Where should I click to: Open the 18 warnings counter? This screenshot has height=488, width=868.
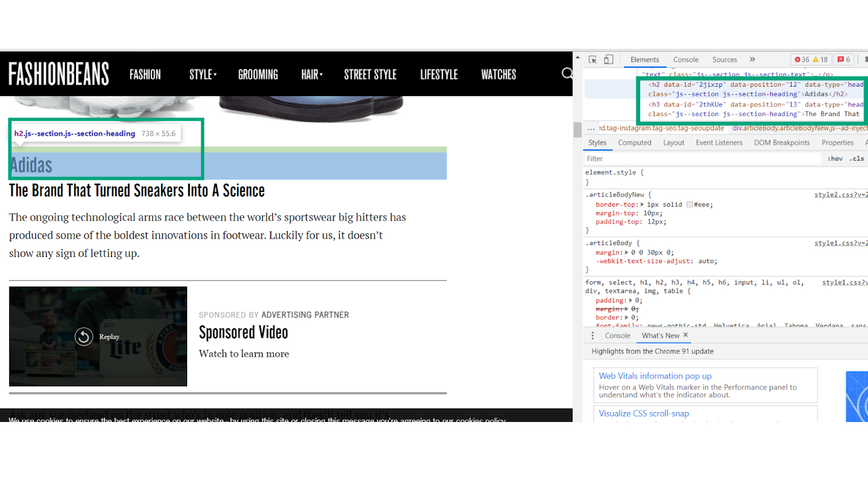(x=820, y=60)
